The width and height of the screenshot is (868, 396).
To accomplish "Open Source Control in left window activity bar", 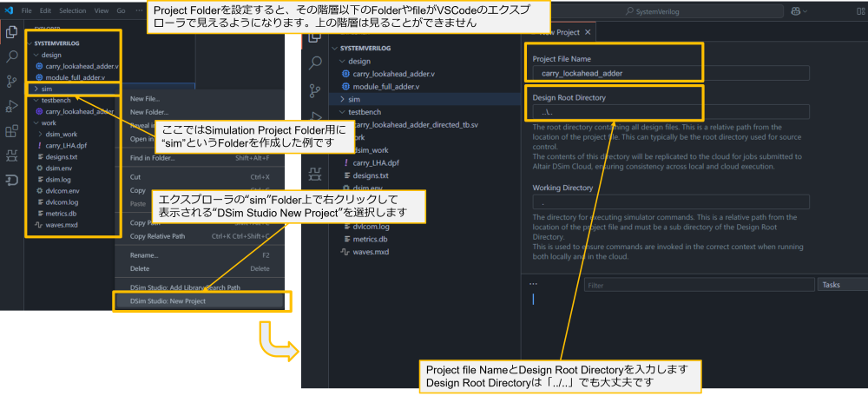I will tap(11, 82).
